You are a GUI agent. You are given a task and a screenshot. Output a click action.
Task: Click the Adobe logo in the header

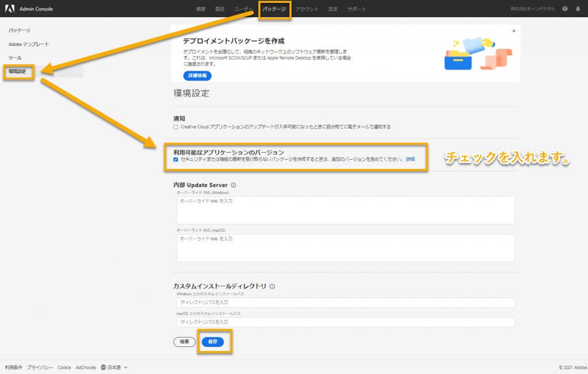coord(10,9)
